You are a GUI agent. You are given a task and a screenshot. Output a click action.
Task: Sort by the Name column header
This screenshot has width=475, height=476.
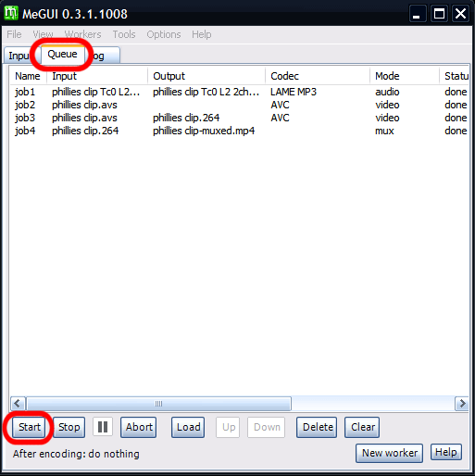(29, 76)
